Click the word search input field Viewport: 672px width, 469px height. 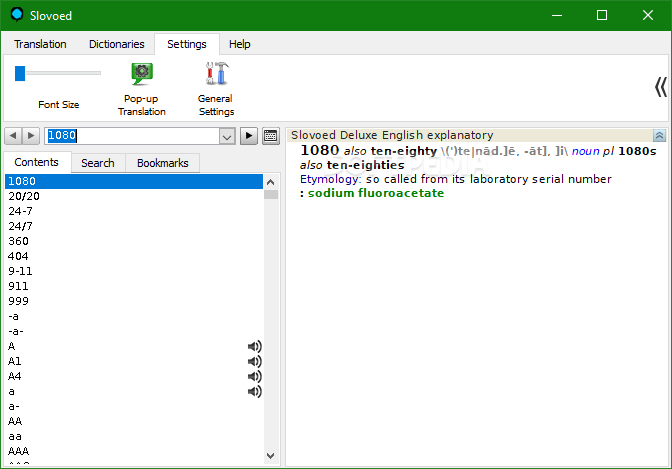point(132,136)
